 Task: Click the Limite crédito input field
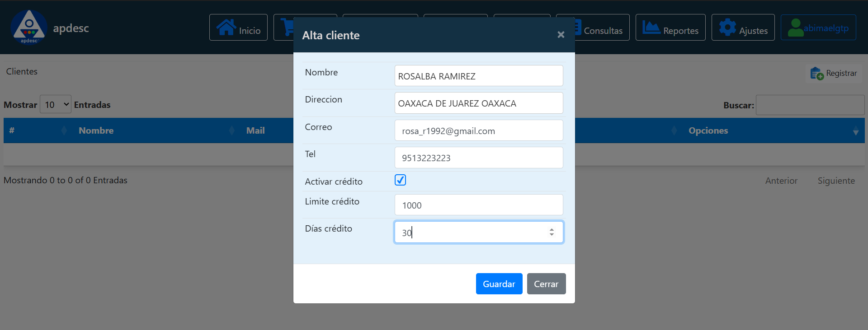(479, 205)
